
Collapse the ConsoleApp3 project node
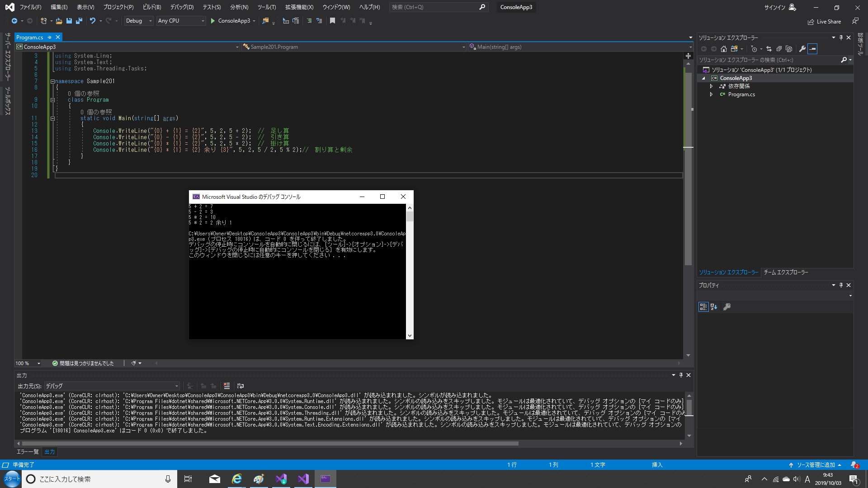(703, 78)
